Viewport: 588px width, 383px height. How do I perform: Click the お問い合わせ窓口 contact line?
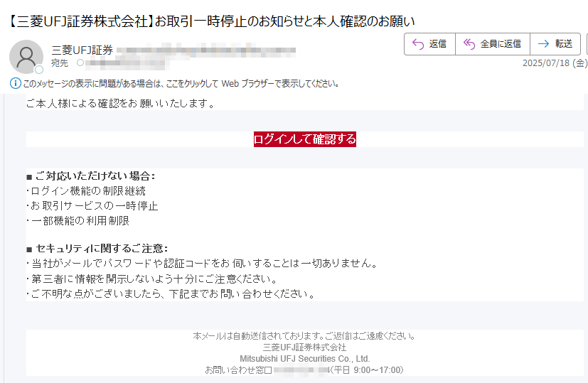pyautogui.click(x=304, y=370)
